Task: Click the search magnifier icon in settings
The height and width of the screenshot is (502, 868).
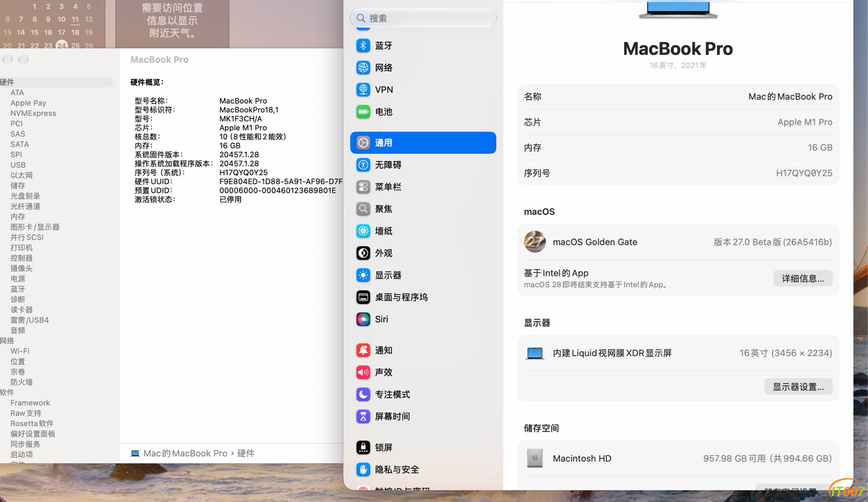Action: tap(361, 18)
